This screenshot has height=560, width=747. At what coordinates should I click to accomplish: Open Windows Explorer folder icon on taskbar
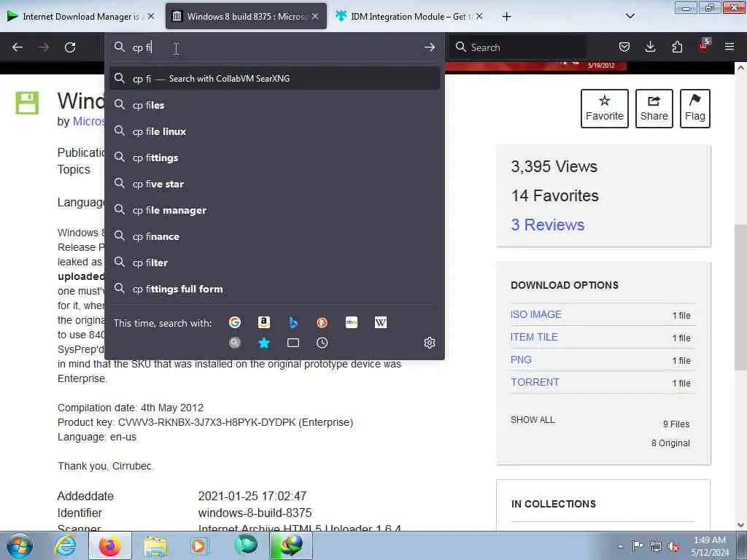pyautogui.click(x=155, y=545)
